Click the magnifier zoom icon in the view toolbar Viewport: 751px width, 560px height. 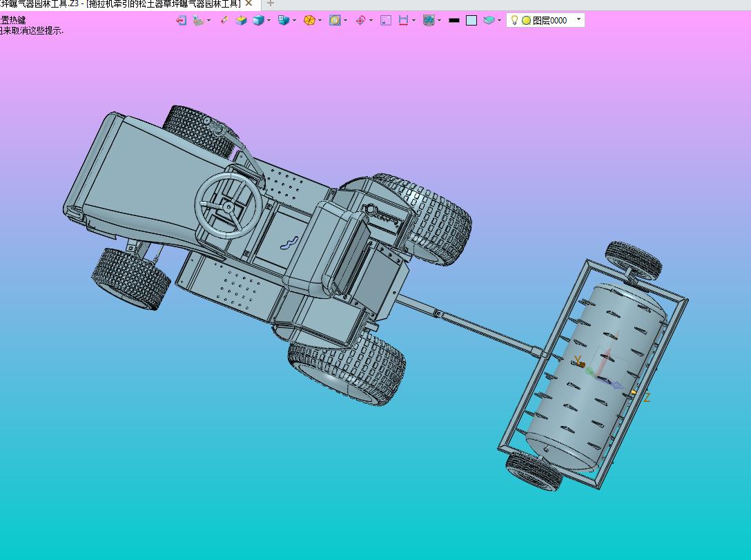pyautogui.click(x=335, y=20)
